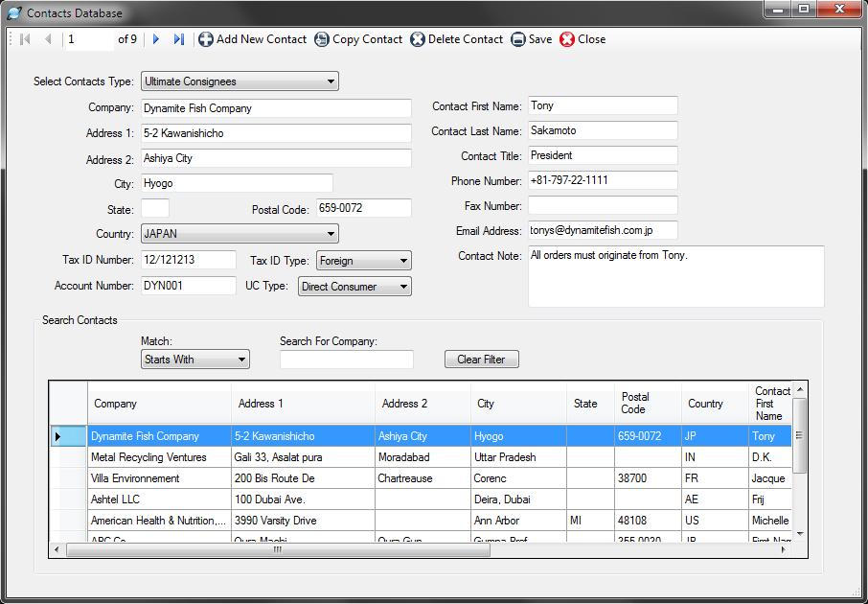Click the City column header in grid
Viewport: 868px width, 604px height.
[x=517, y=404]
